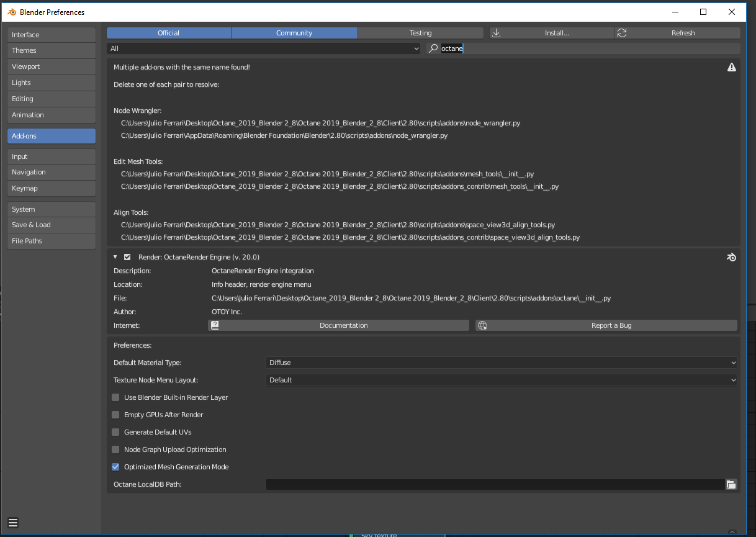Open the Themes preferences section
The image size is (756, 537).
[52, 50]
